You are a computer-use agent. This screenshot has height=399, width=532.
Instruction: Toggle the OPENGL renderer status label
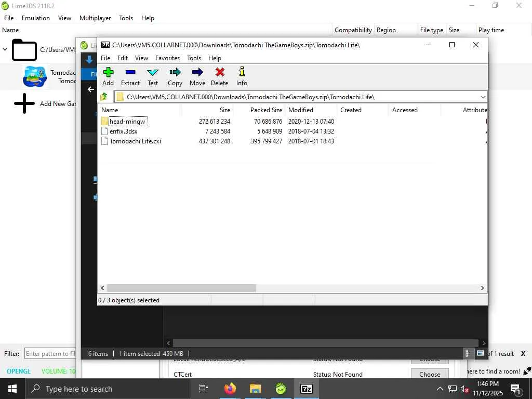pos(19,371)
